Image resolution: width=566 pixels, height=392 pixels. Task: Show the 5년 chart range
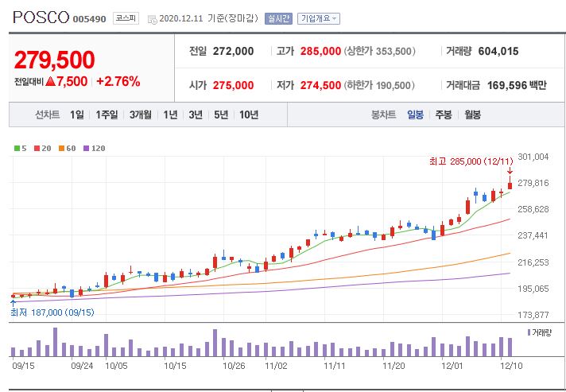click(x=221, y=114)
